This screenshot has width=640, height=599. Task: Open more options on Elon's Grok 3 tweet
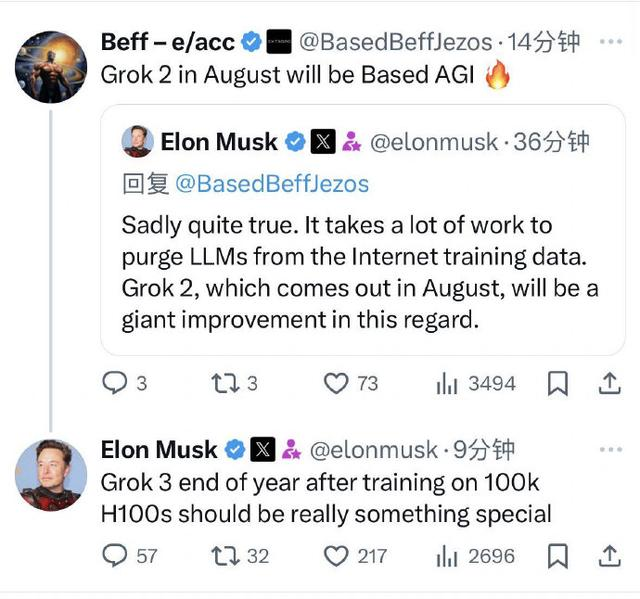[609, 450]
